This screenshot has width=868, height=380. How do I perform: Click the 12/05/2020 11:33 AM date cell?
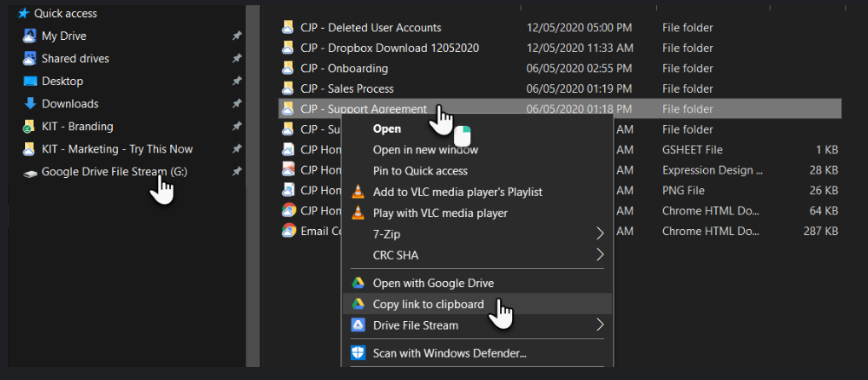pos(579,48)
